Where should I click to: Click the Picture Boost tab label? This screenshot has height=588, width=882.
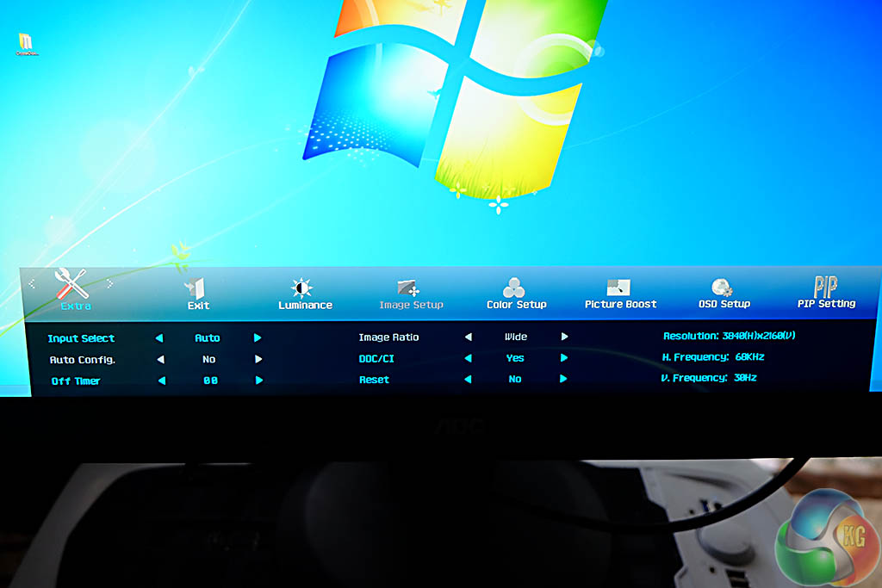click(620, 304)
